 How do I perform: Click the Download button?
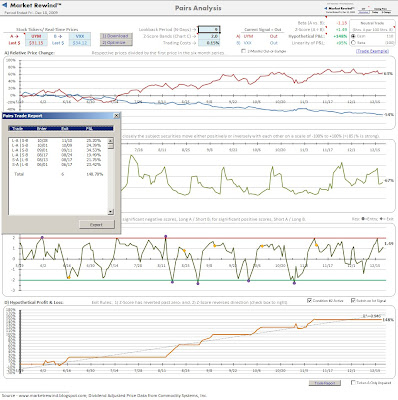point(116,36)
